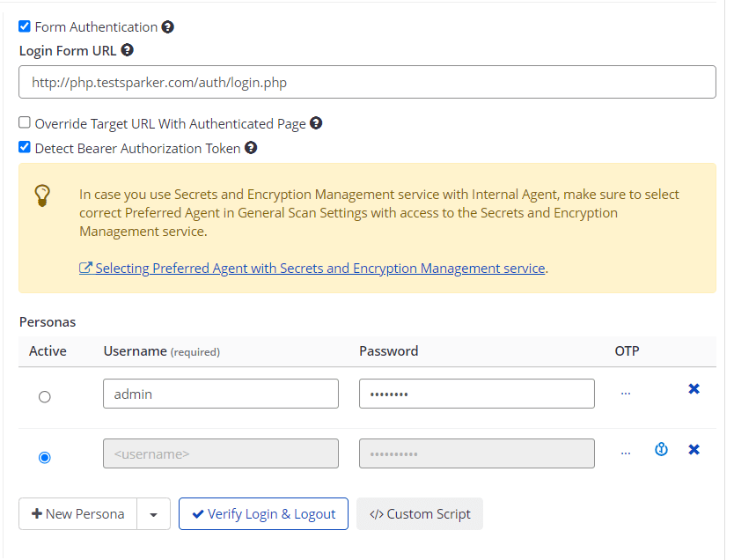Screen dimensions: 734x560
Task: Open OTP options for the admin persona
Action: (x=625, y=391)
